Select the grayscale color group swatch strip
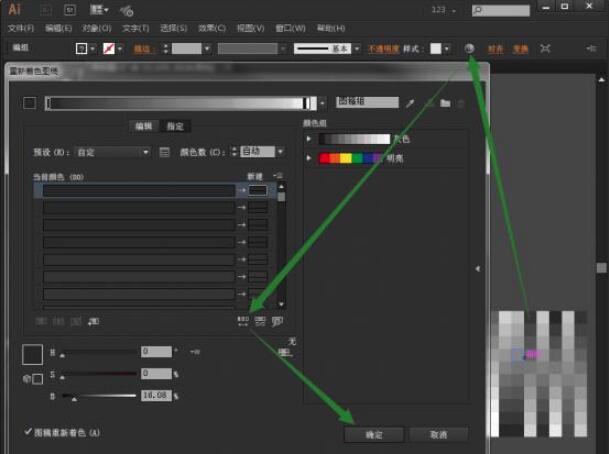 [x=354, y=139]
